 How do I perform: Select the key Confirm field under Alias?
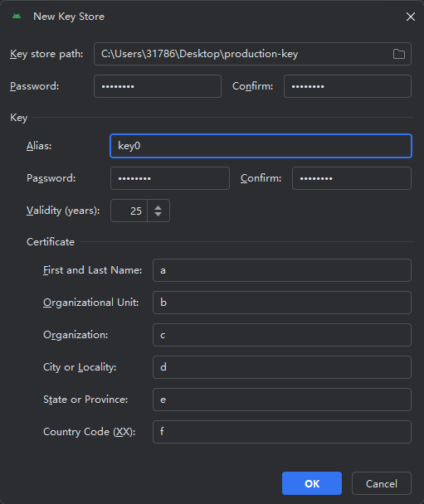[x=352, y=178]
